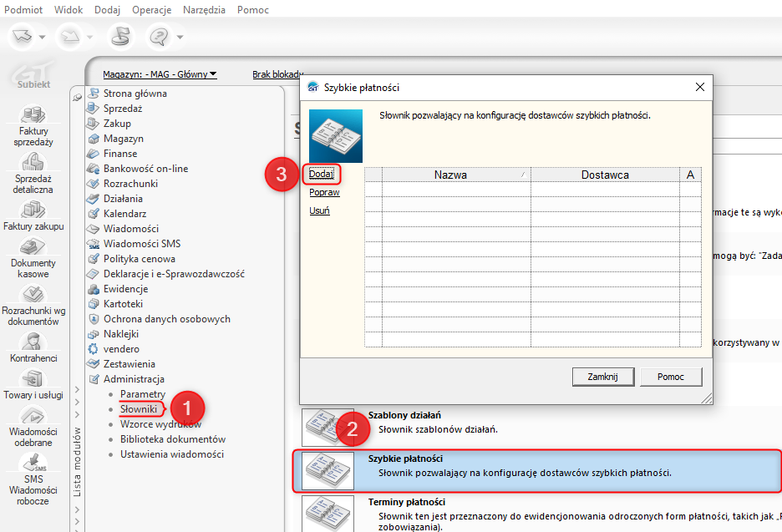This screenshot has width=782, height=532.
Task: Click the Bankowość on-line module icon
Action: [x=94, y=169]
